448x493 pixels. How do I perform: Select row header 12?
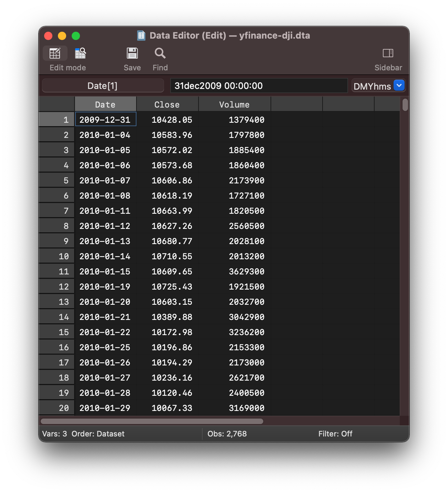[x=57, y=286]
